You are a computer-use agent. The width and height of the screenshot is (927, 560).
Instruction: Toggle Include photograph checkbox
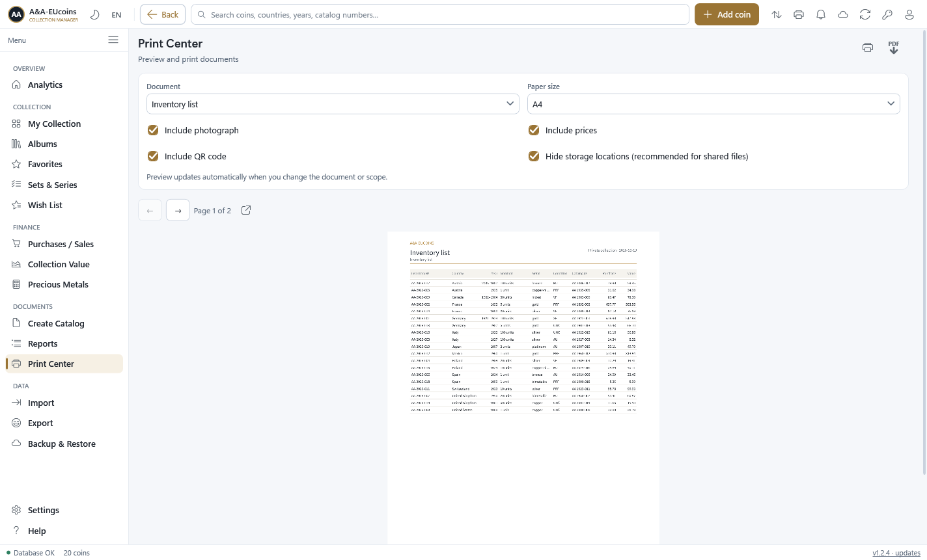pos(153,130)
